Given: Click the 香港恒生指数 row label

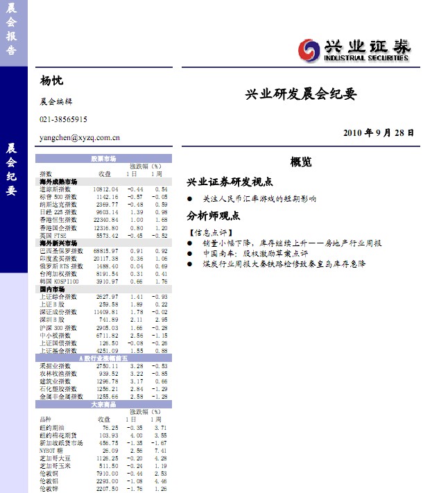Looking at the screenshot, I should [x=58, y=220].
